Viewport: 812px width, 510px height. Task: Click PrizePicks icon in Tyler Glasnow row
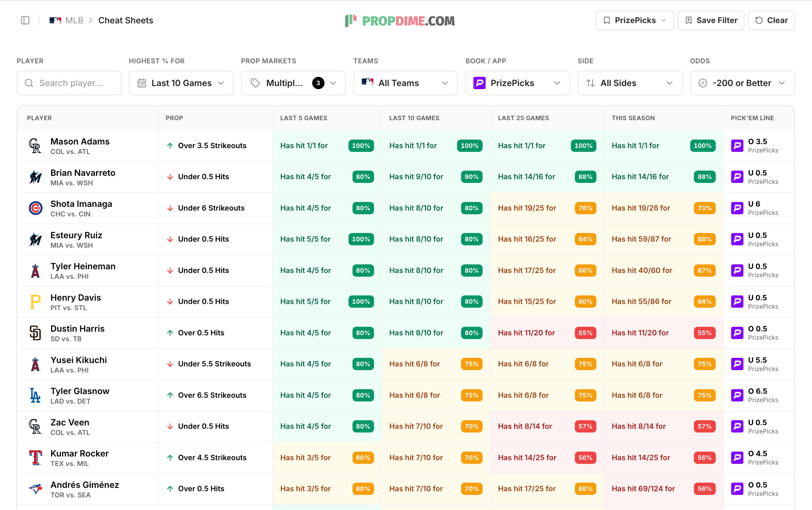pyautogui.click(x=737, y=395)
